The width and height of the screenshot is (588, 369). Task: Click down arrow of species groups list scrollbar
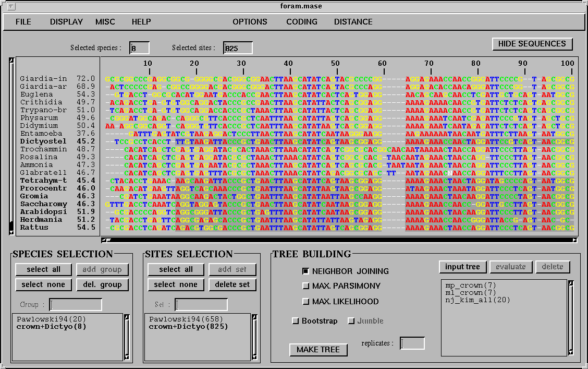[x=127, y=358]
